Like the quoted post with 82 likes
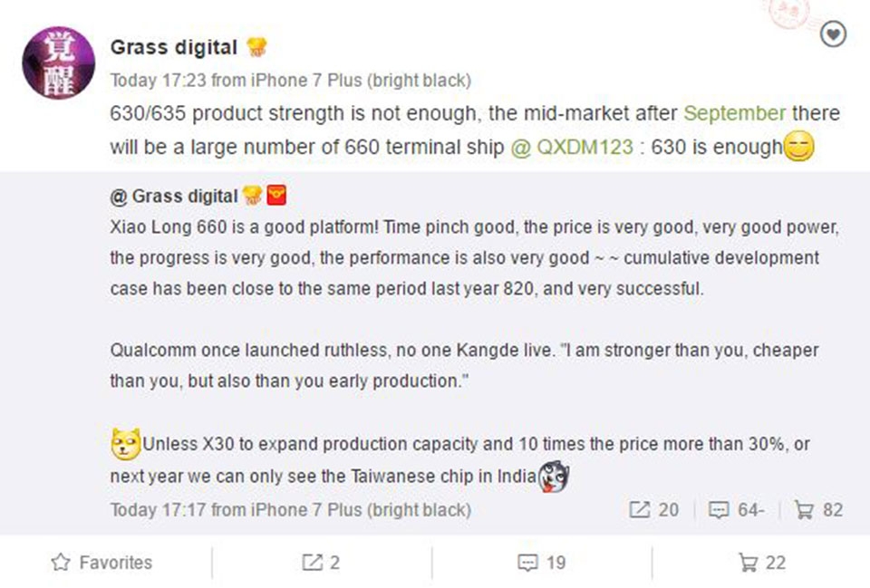 point(817,510)
